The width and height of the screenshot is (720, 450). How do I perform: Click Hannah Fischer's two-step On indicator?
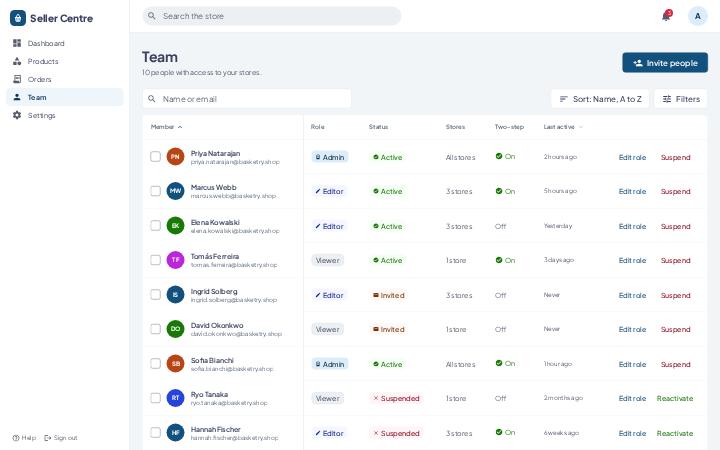[505, 433]
